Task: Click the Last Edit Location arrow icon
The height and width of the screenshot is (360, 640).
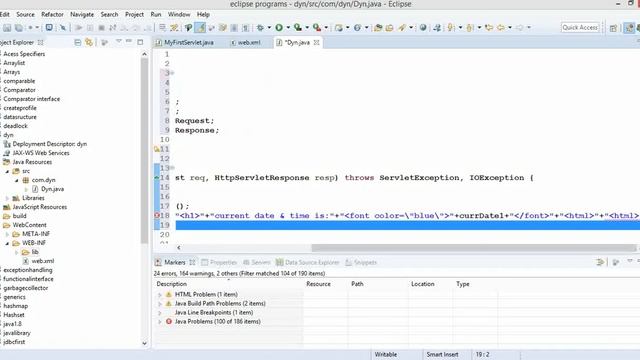Action: click(489, 28)
